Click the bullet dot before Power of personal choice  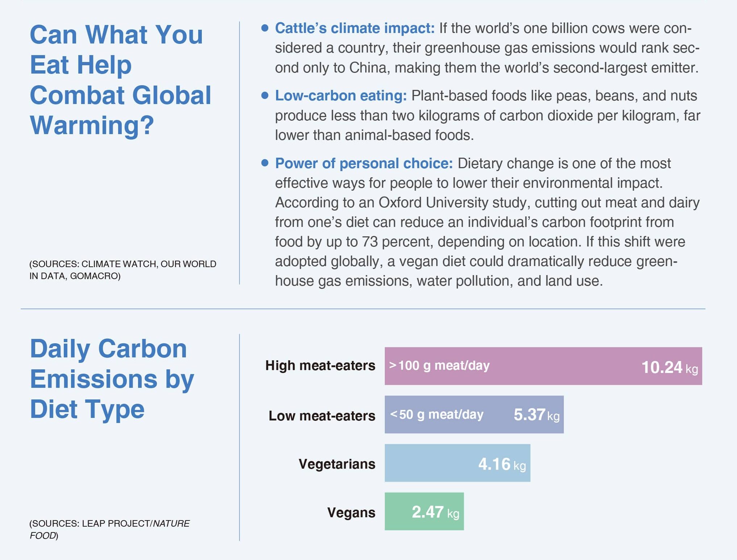click(x=265, y=163)
